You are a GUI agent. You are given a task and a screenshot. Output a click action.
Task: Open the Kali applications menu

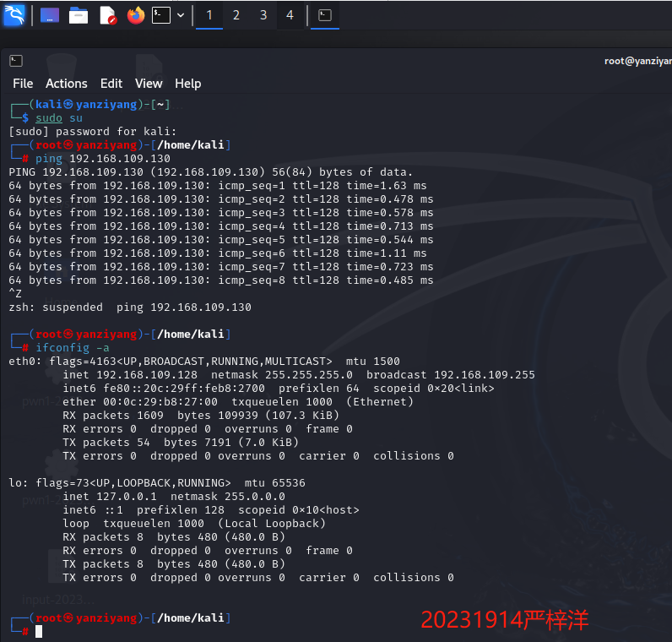[x=14, y=14]
